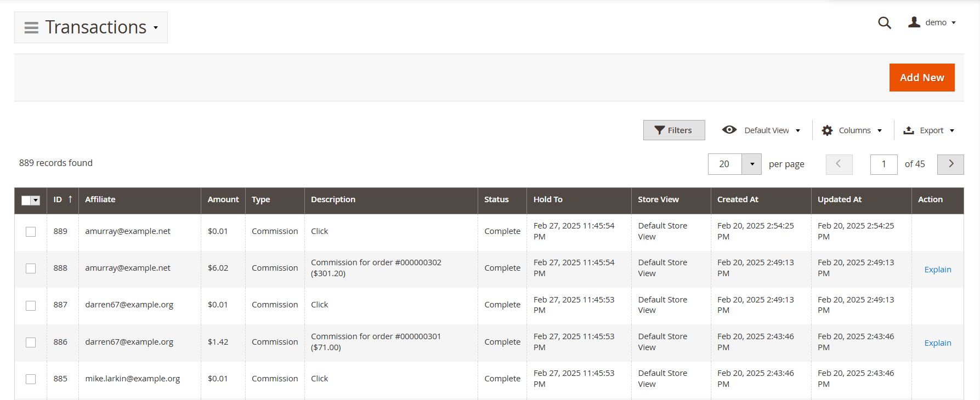The height and width of the screenshot is (400, 980).
Task: Check the box for transaction 885
Action: pos(31,379)
